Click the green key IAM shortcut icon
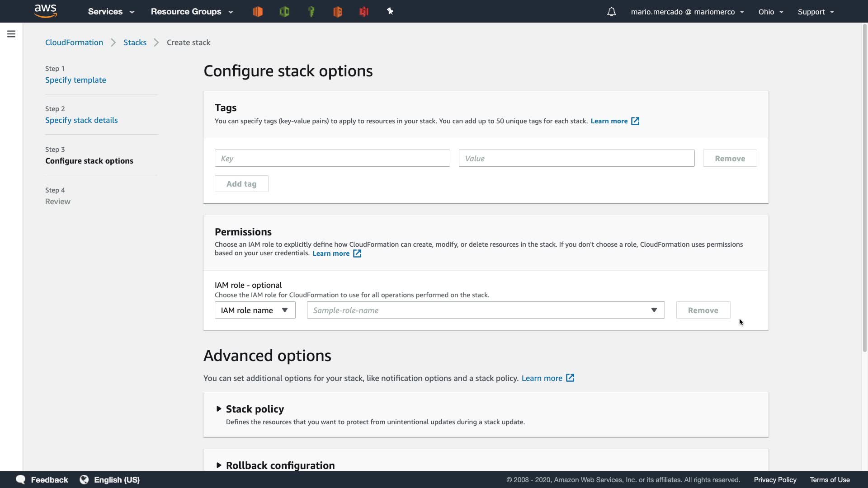 coord(311,12)
